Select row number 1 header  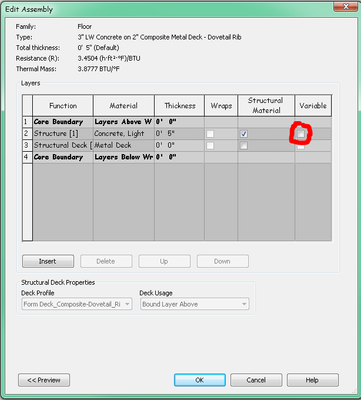27,122
